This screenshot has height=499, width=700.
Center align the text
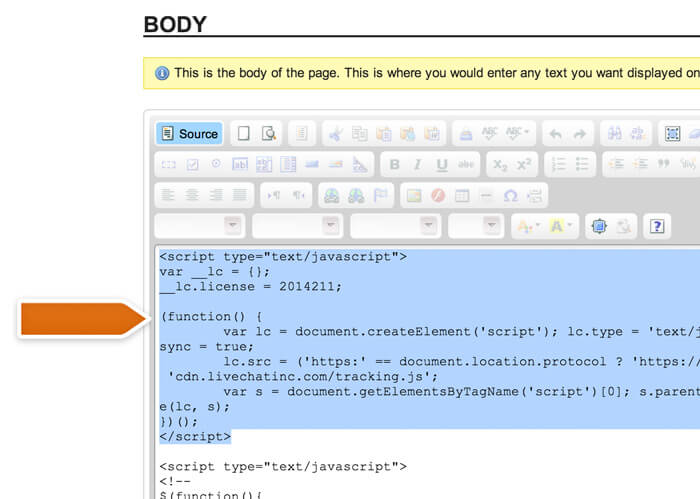[192, 195]
